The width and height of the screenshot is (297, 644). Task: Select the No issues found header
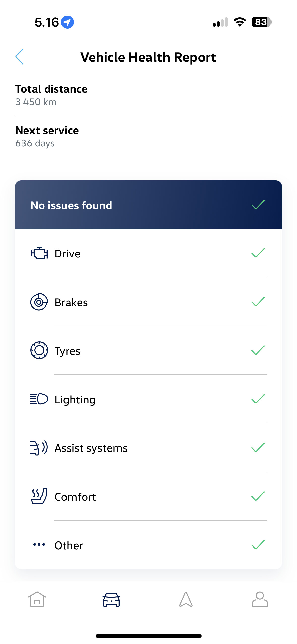148,205
